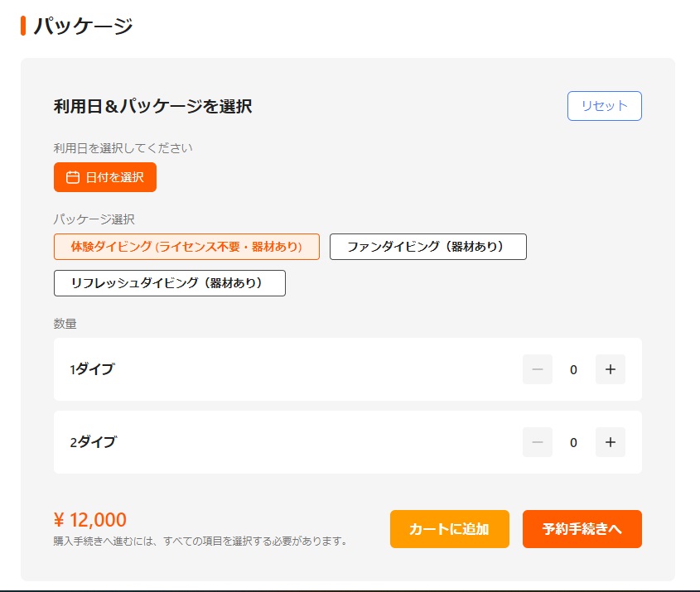The height and width of the screenshot is (592, 700).
Task: Select 体験ダイビング package option
Action: click(186, 247)
